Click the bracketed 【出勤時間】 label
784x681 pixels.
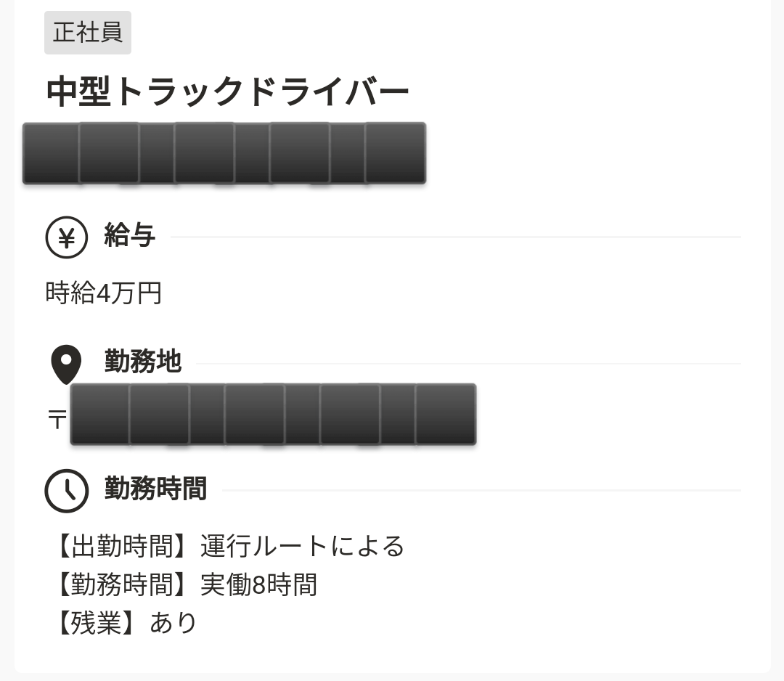click(x=122, y=546)
